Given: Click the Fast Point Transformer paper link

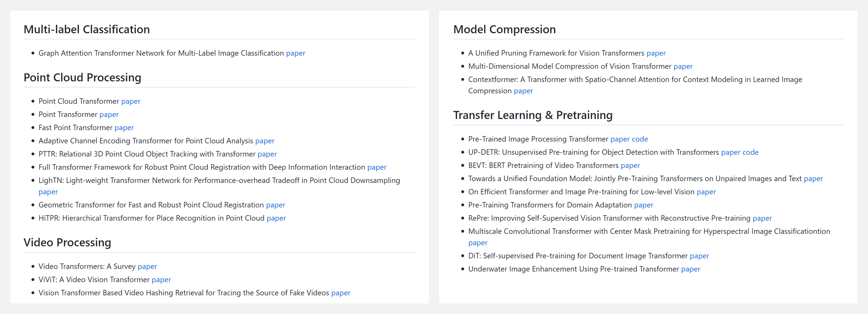Looking at the screenshot, I should [124, 128].
